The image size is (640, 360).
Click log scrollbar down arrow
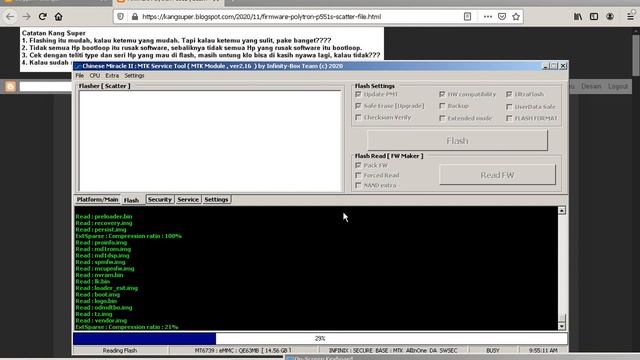(x=562, y=326)
